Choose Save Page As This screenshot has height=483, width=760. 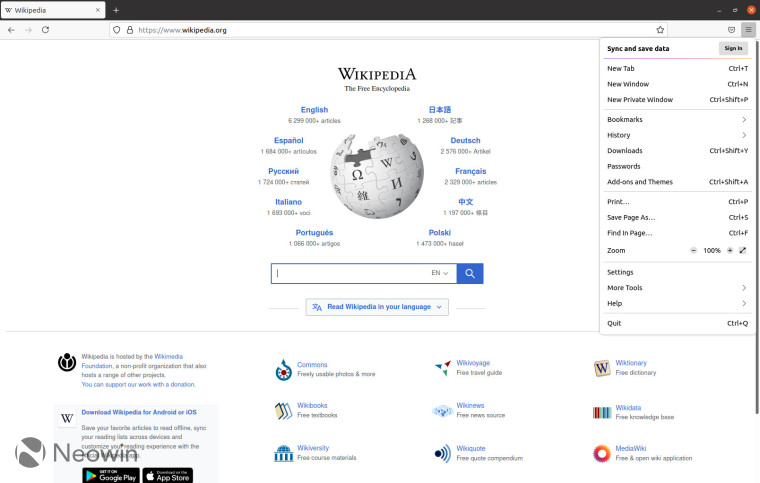coord(677,218)
